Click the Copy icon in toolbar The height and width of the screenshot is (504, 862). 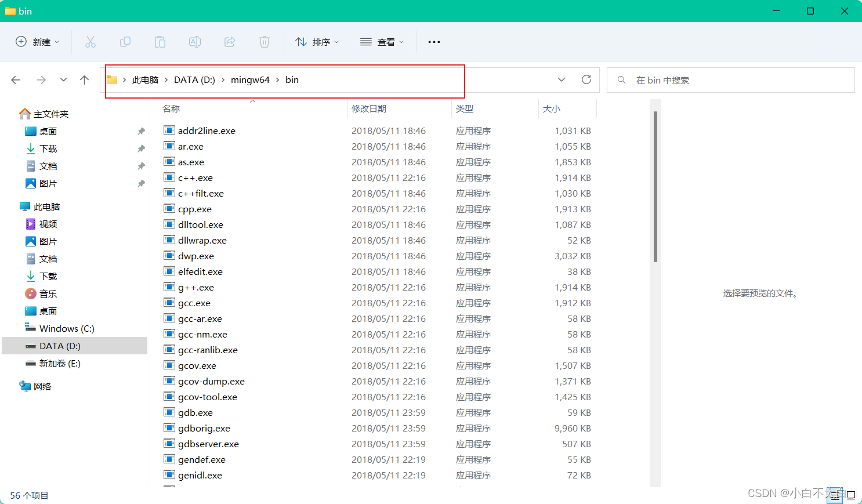[x=125, y=42]
